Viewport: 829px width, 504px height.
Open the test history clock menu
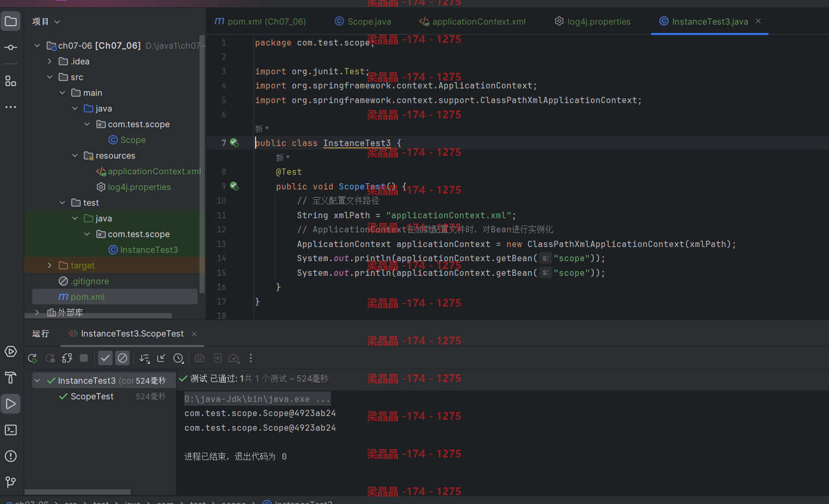coord(179,359)
